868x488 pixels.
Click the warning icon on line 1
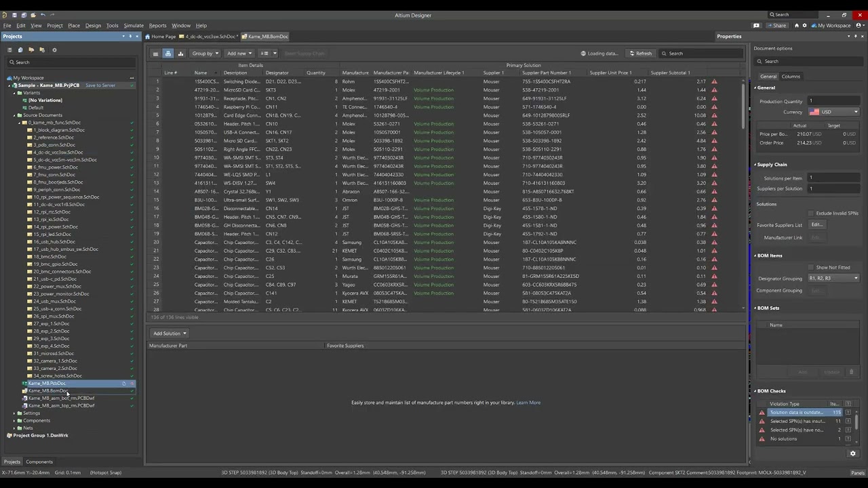point(714,81)
